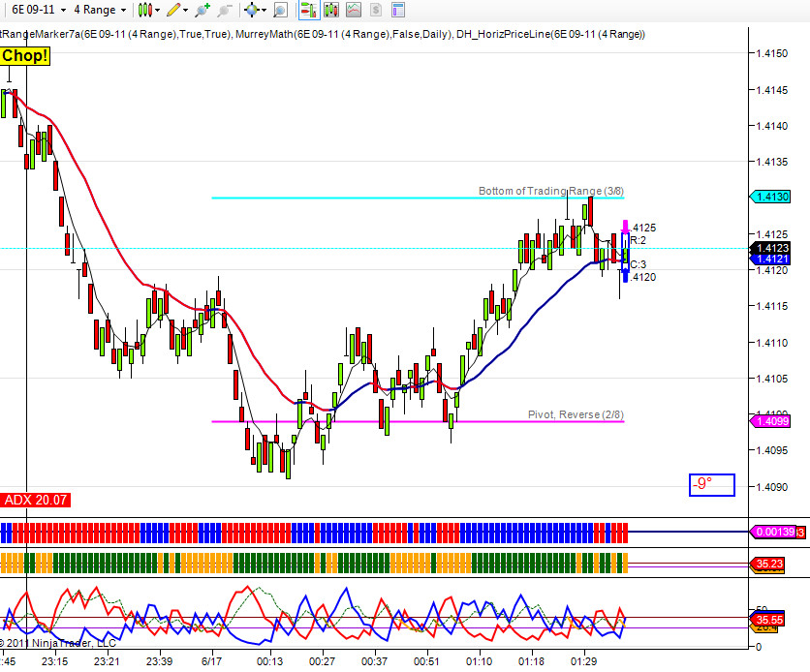The width and height of the screenshot is (810, 672).
Task: Click the magenta Murrey 2/8 pivot line
Action: 418,421
